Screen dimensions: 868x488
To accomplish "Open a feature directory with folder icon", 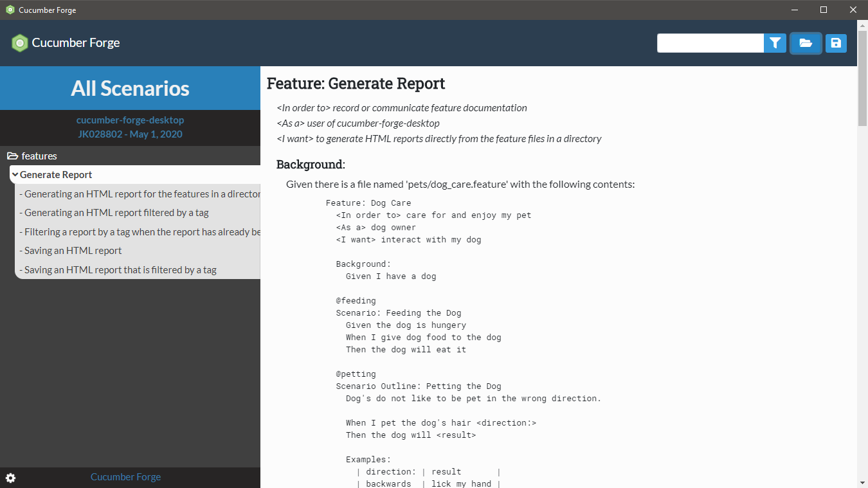I will coord(806,43).
